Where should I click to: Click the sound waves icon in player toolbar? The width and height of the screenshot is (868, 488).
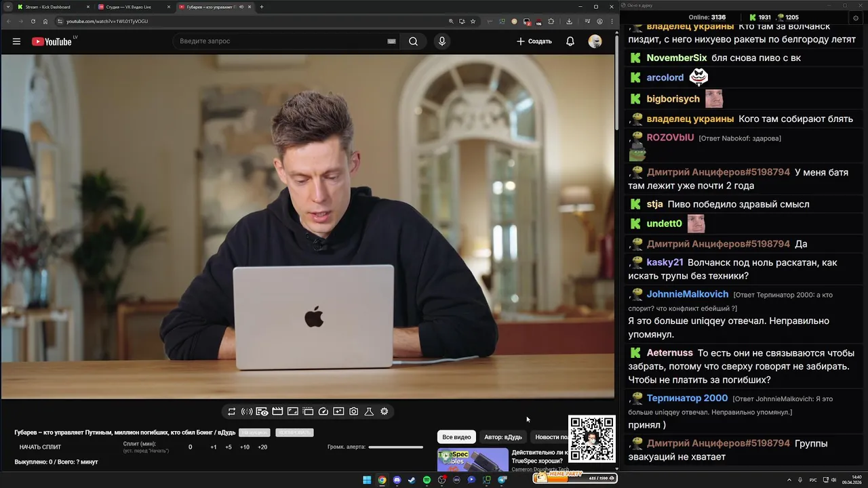[247, 411]
